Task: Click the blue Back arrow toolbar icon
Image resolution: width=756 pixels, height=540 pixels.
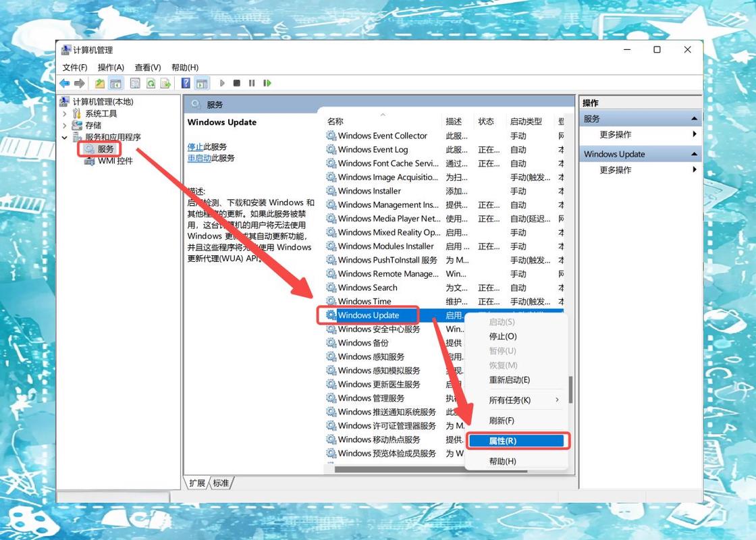Action: [x=65, y=84]
